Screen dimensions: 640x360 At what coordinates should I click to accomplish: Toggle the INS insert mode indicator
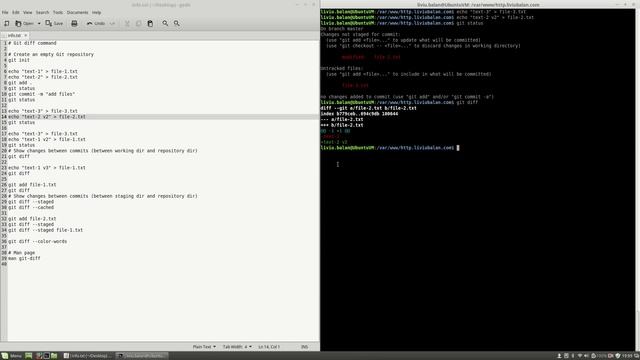304,347
